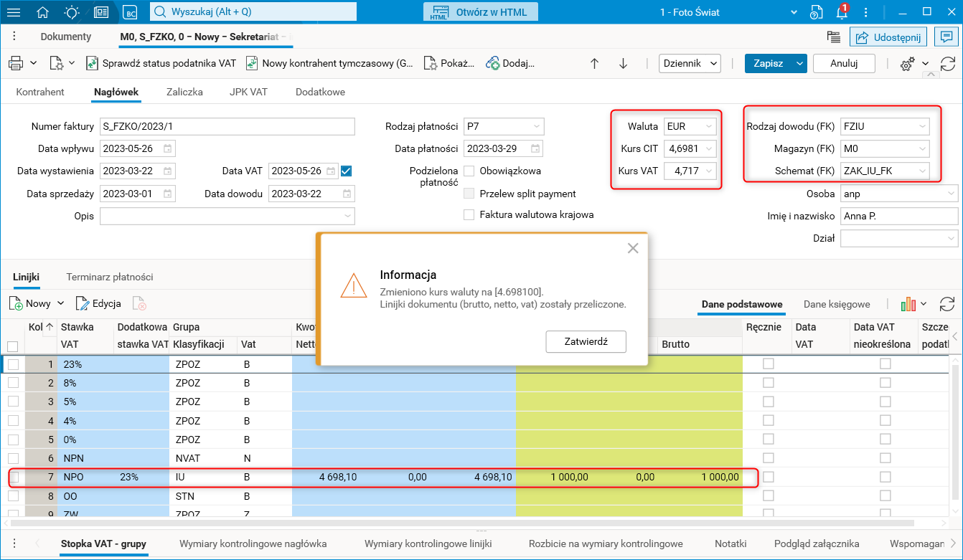Open calendar for Data wpływu
Screen dimensions: 963x560
(167, 148)
